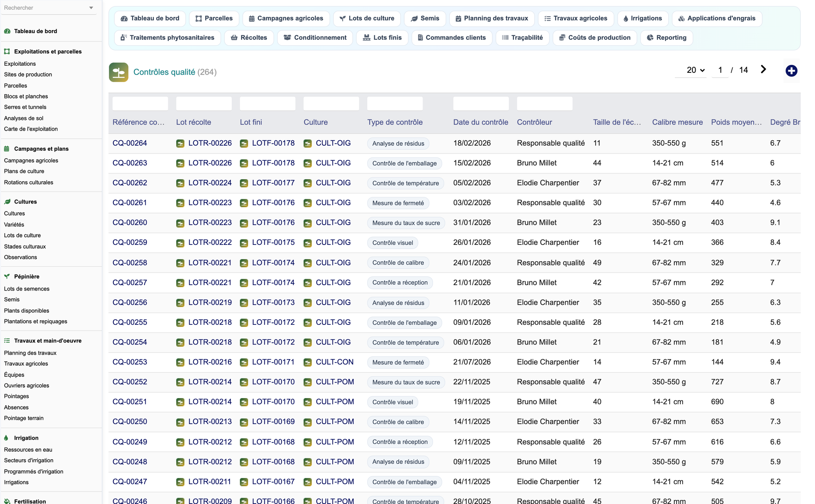Click the Contrôle visuel tag dated 26/01/2026
The image size is (815, 504).
click(x=392, y=243)
